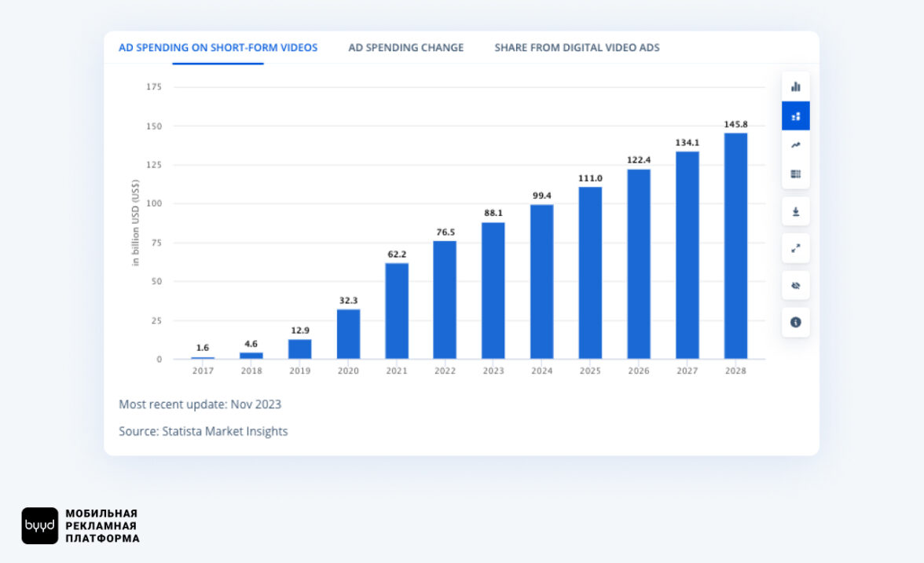The image size is (924, 563).
Task: Click the 2026 bar labeled 122.4
Action: [x=638, y=264]
